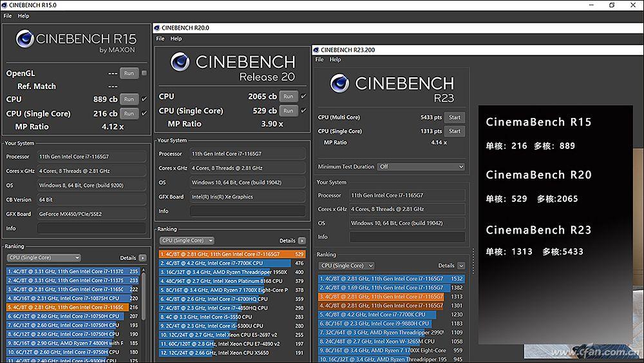
Task: Expand ranking Details arrow in R23
Action: (x=461, y=266)
